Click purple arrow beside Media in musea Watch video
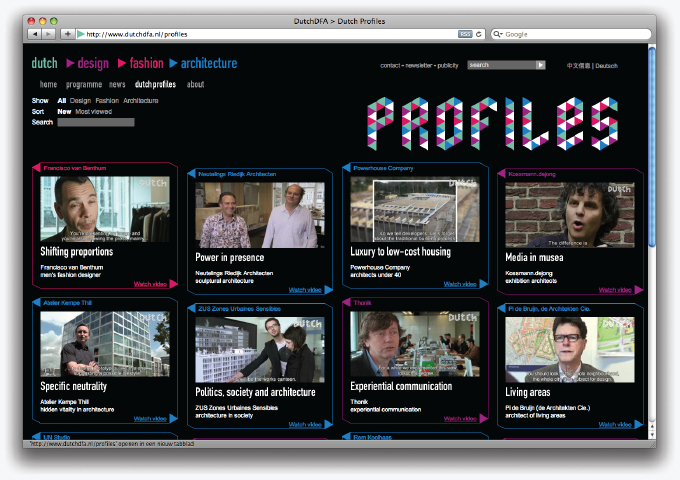Screen dimensions: 680x480 [x=638, y=290]
